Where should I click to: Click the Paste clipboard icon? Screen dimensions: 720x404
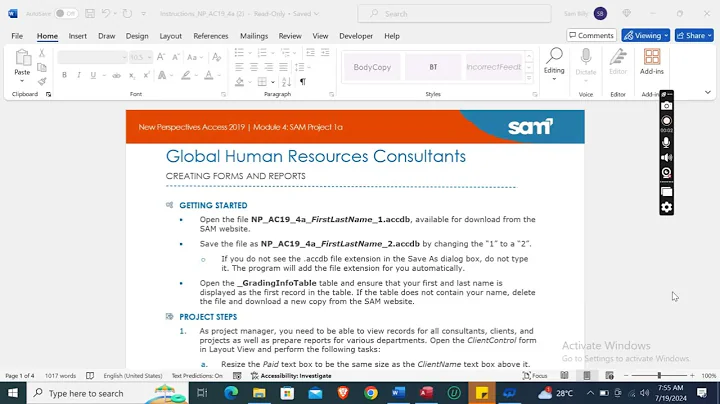click(22, 59)
